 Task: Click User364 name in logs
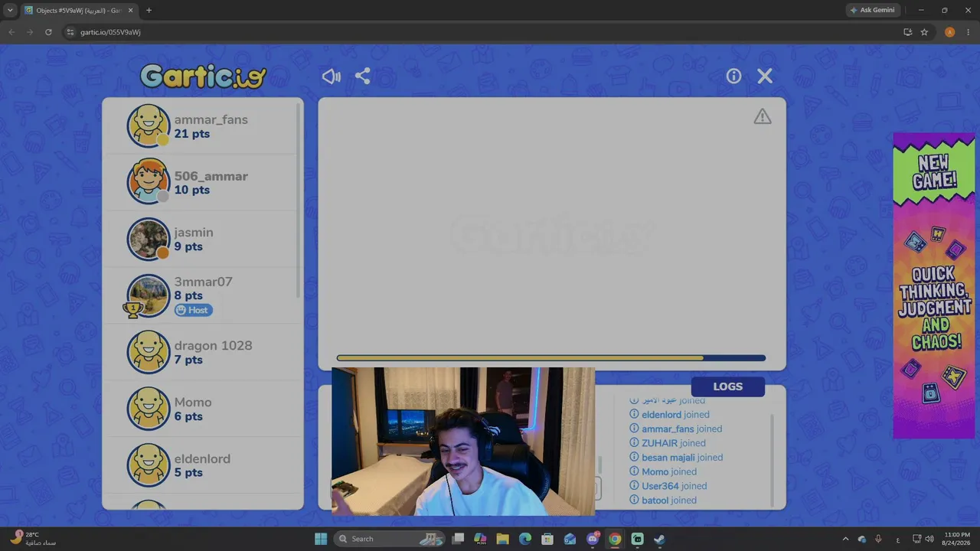tap(660, 486)
